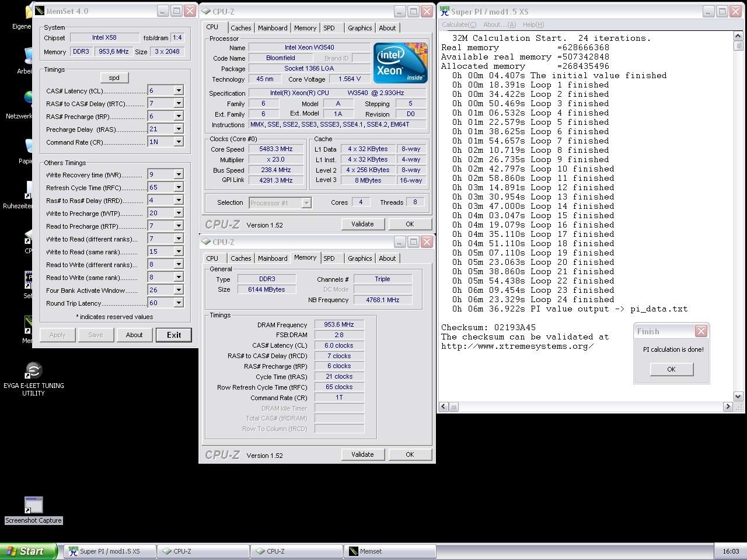Click Checksum: 02193A45 line in Super PI
Image resolution: width=747 pixels, height=560 pixels.
(x=488, y=327)
